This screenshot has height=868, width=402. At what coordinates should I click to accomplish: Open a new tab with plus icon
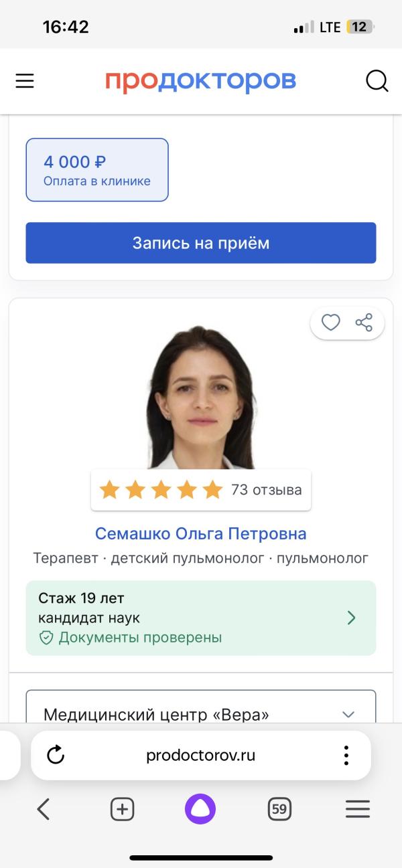tap(122, 809)
